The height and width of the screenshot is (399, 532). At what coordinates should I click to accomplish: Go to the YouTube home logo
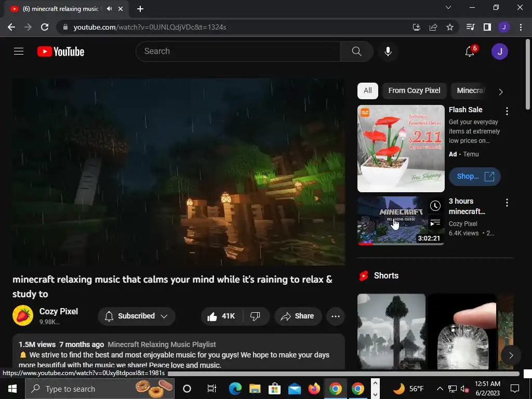(61, 51)
